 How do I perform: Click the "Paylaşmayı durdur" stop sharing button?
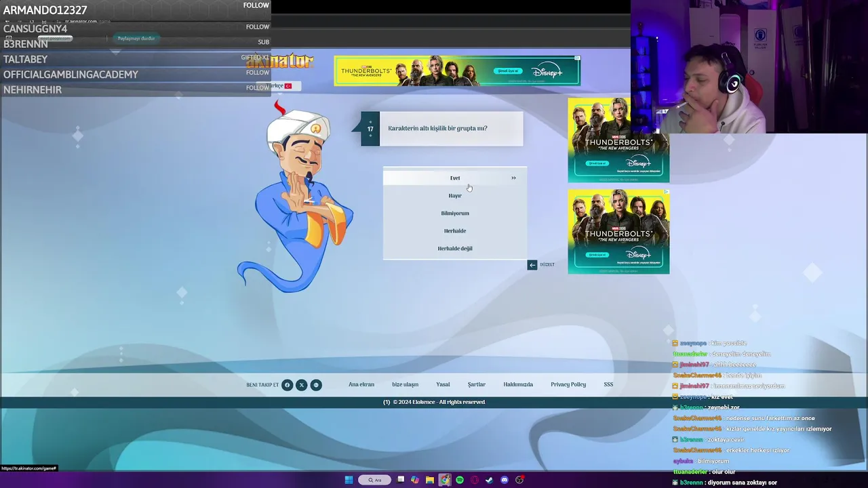point(136,39)
